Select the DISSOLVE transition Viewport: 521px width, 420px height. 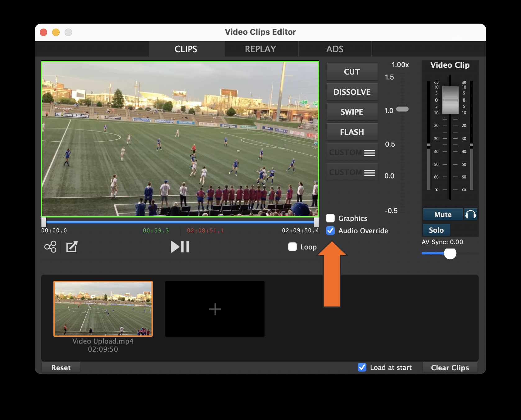(352, 92)
